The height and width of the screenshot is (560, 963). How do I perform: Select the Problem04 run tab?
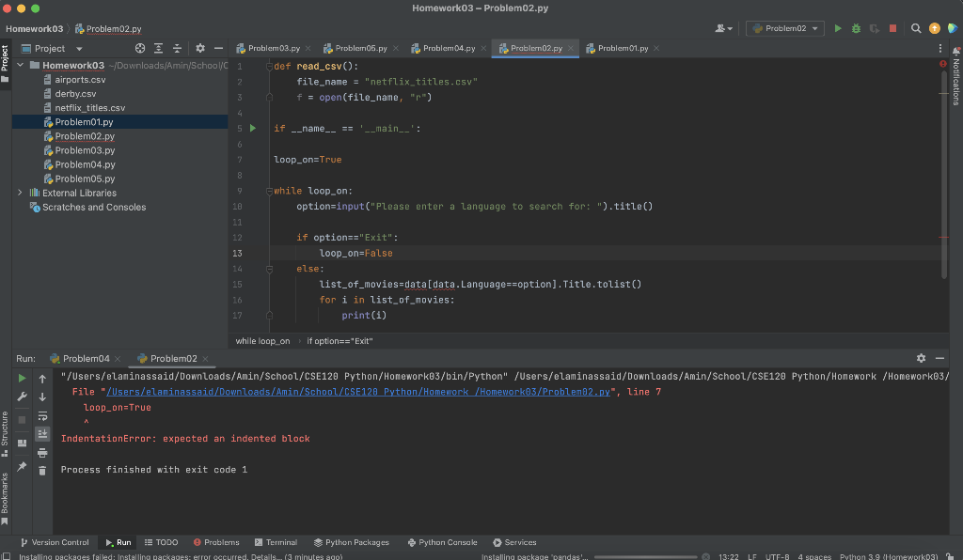click(86, 358)
